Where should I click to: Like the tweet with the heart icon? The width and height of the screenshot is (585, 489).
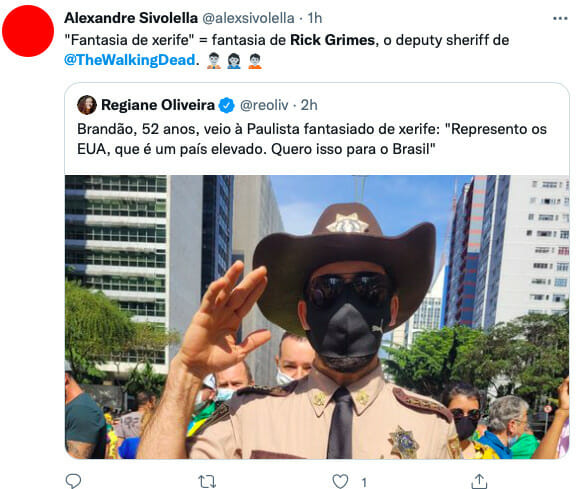pos(340,481)
